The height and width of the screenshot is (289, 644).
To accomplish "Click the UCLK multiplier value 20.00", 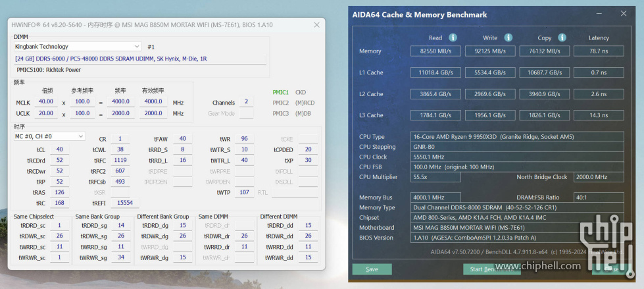I will click(x=45, y=113).
